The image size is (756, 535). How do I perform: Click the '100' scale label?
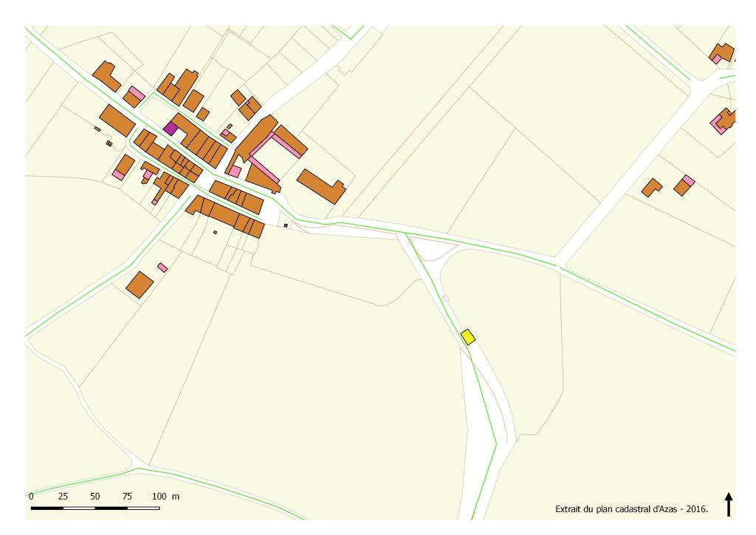159,497
